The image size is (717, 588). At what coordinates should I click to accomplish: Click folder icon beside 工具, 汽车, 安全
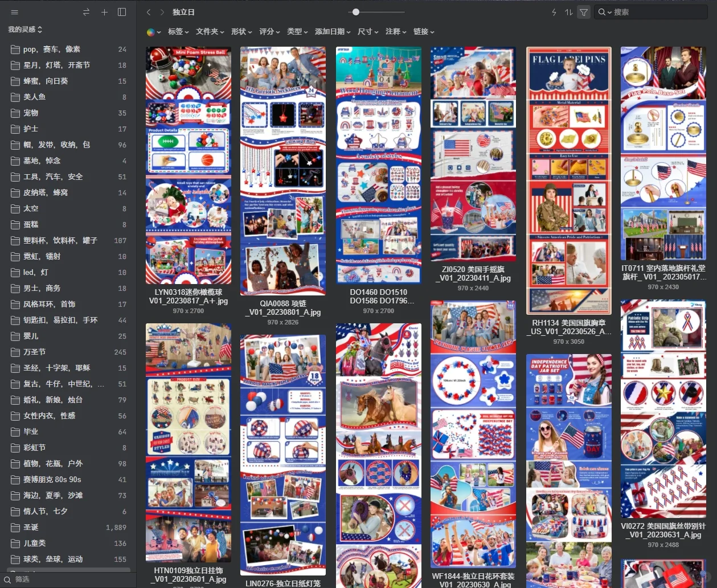[15, 177]
